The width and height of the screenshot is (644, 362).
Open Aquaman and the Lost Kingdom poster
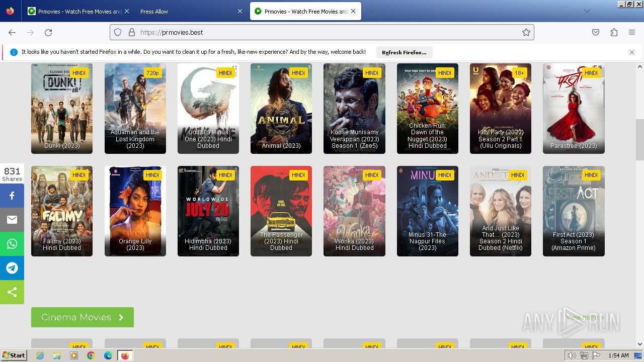point(135,109)
